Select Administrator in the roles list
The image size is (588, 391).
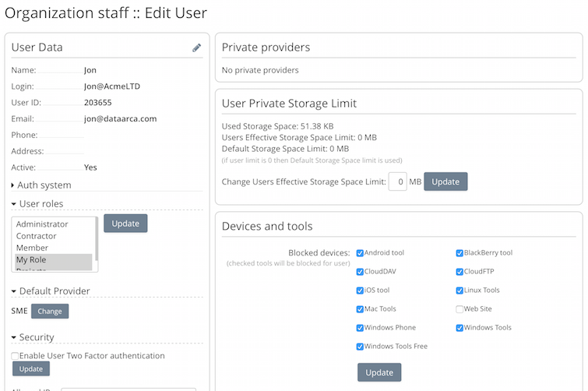[42, 224]
